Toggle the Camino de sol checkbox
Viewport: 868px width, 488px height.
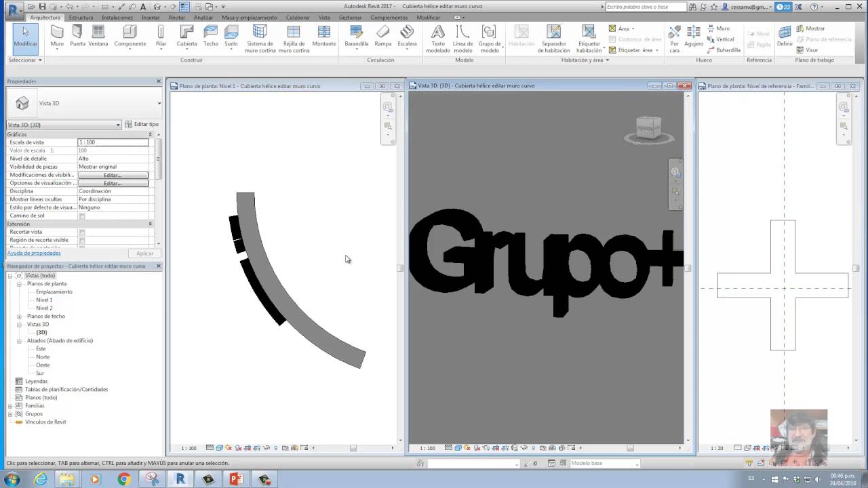(x=82, y=216)
